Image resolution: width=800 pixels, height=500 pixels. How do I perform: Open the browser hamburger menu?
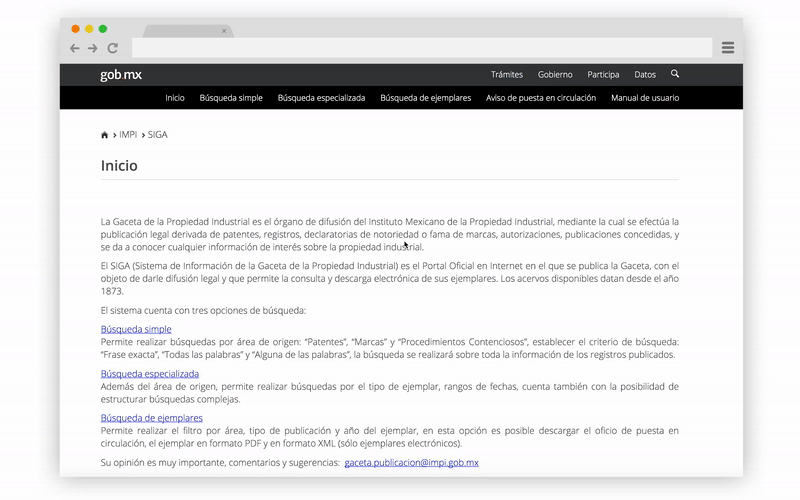pos(728,48)
